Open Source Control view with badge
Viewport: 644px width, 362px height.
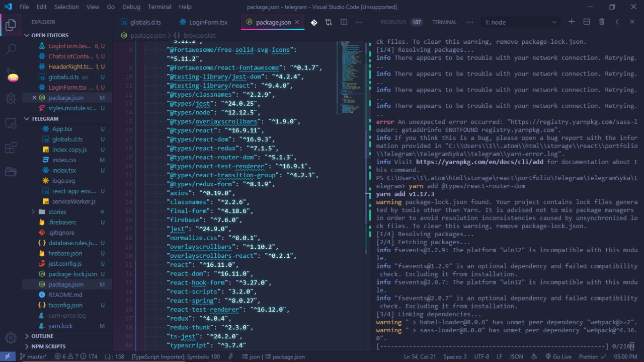pos(11,77)
